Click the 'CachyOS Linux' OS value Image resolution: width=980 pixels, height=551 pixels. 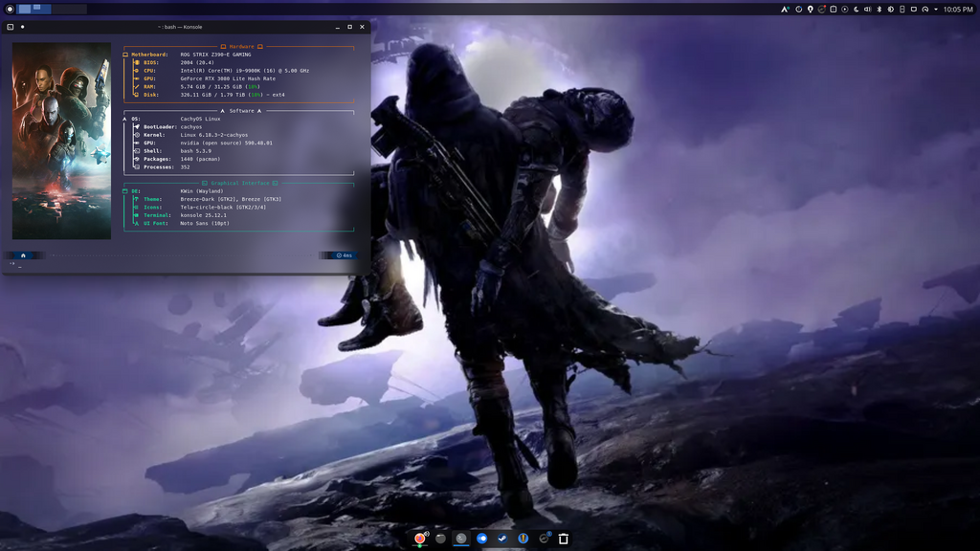coord(200,119)
